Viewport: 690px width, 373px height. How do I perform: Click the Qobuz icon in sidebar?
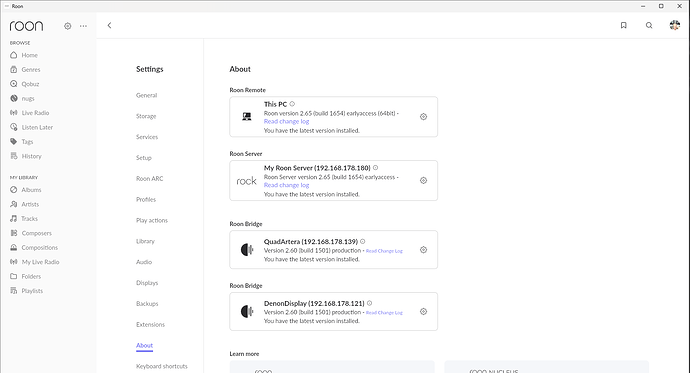[x=14, y=84]
